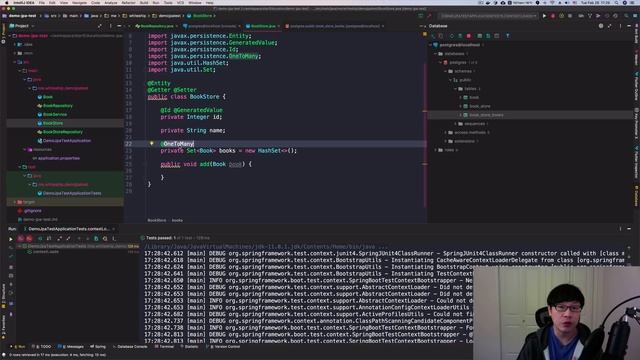Click the red stop icon in Database toolbar
Screen dimensions: 640x360
(469, 36)
